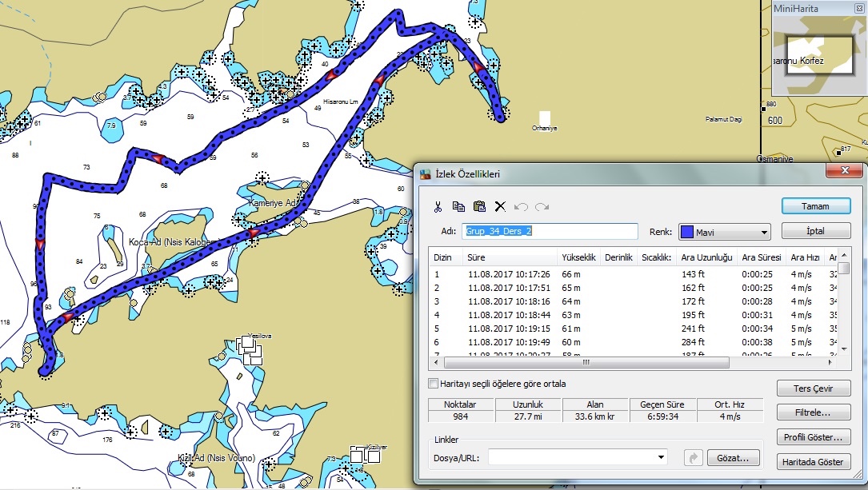Click the Paste clipboard icon
This screenshot has height=490, width=868.
(479, 207)
